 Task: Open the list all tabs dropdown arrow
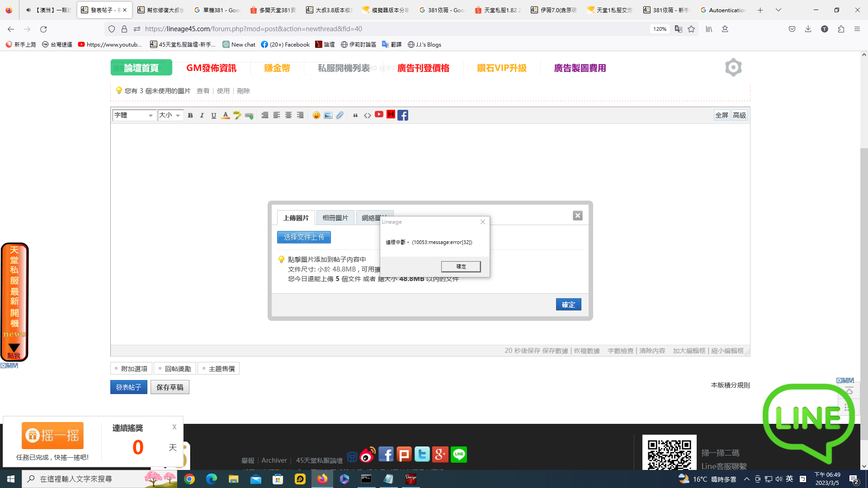(x=778, y=10)
